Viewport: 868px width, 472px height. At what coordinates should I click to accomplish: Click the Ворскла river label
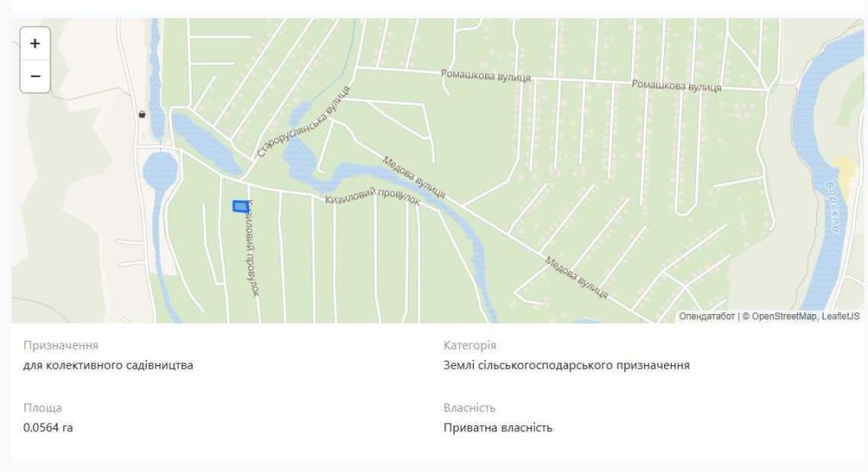click(833, 206)
